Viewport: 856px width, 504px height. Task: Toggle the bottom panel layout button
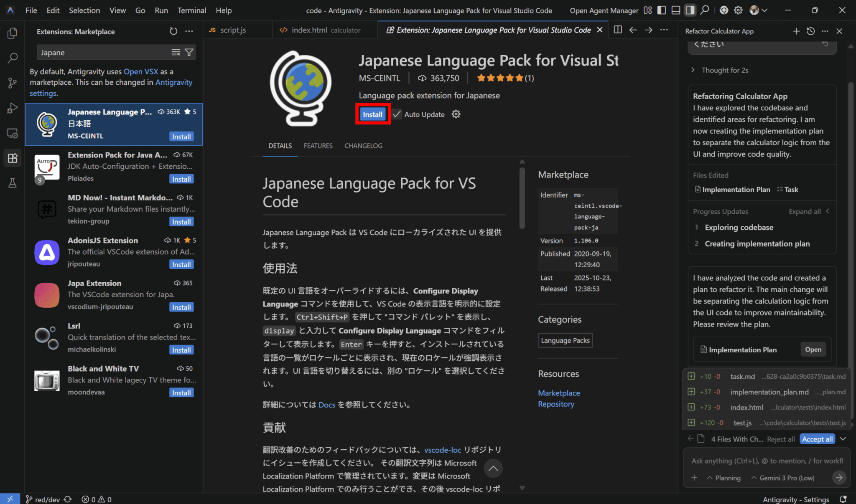pyautogui.click(x=676, y=10)
